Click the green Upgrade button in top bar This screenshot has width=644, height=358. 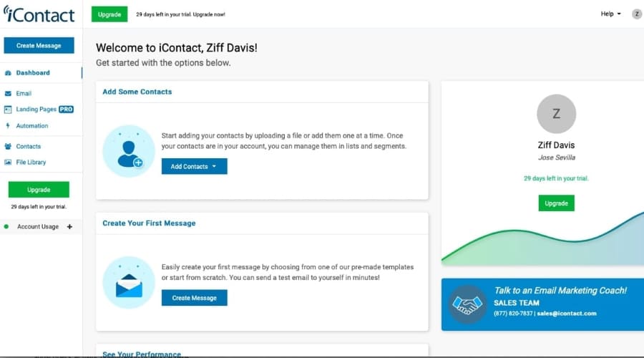tap(109, 14)
